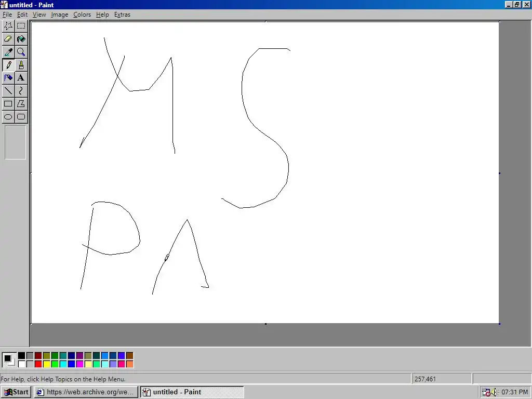This screenshot has height=399, width=532.
Task: Open the File menu
Action: pyautogui.click(x=7, y=15)
